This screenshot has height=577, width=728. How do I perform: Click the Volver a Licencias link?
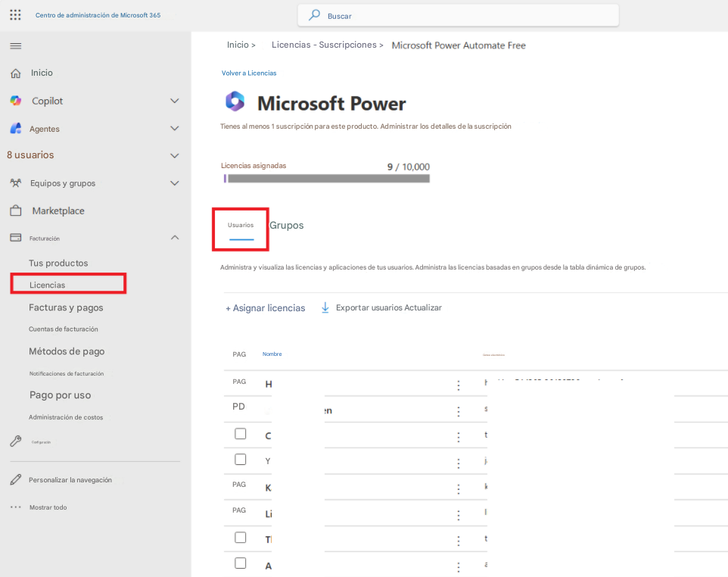(x=248, y=73)
